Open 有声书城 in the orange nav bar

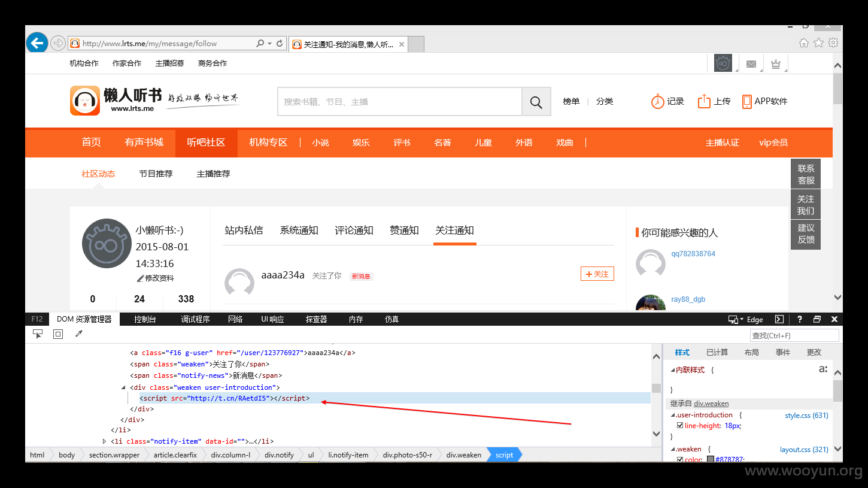144,143
